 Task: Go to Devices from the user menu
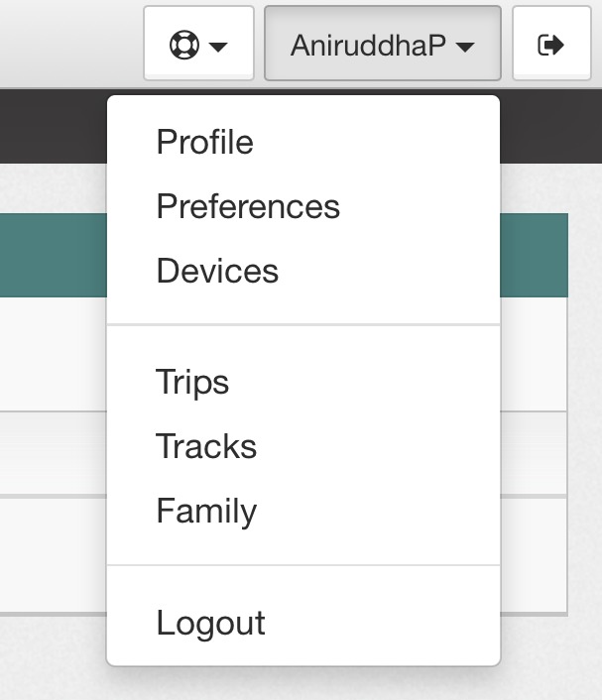217,271
